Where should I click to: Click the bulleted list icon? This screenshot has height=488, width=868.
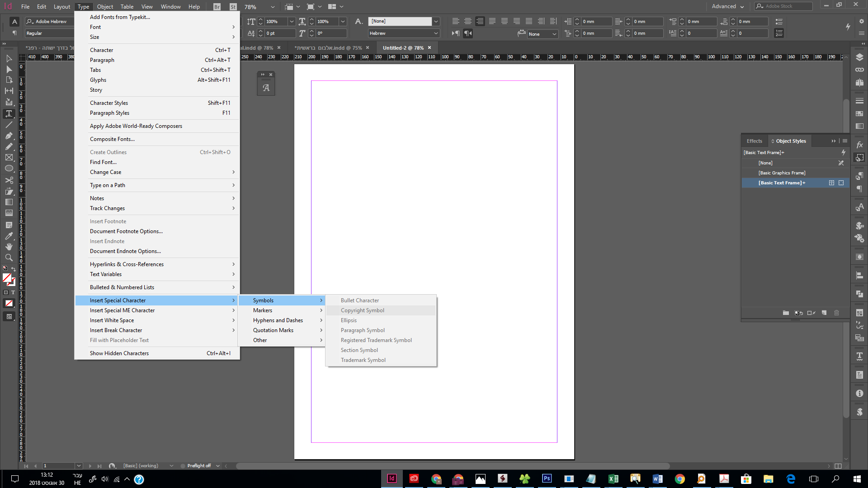779,21
